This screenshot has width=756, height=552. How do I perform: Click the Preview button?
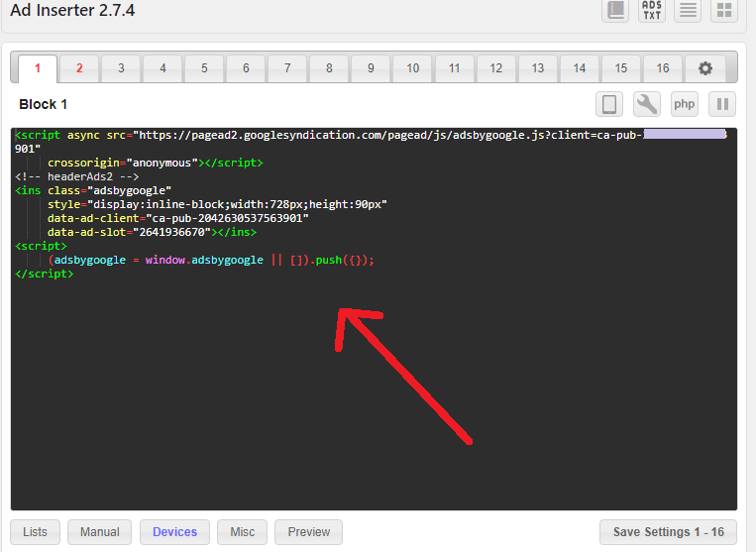point(309,532)
